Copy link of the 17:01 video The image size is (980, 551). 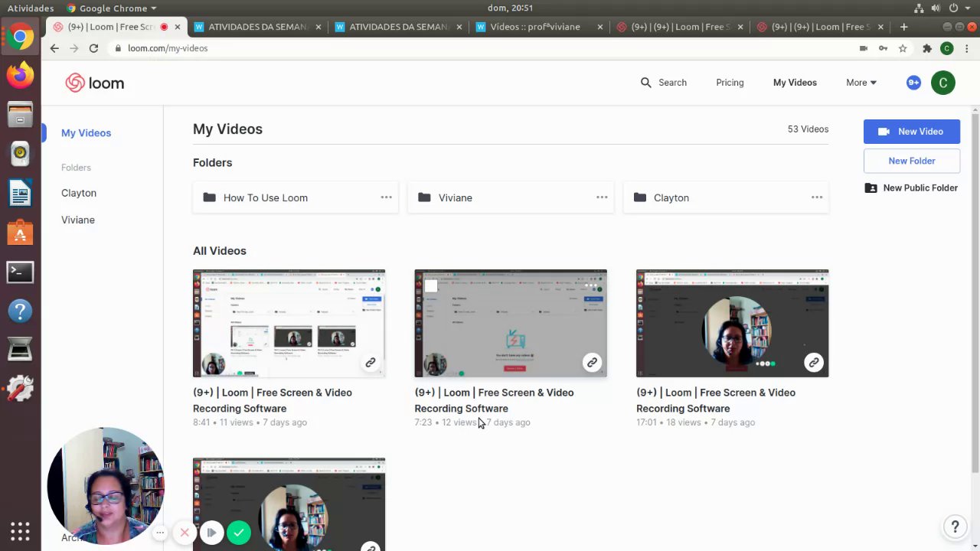pyautogui.click(x=814, y=363)
